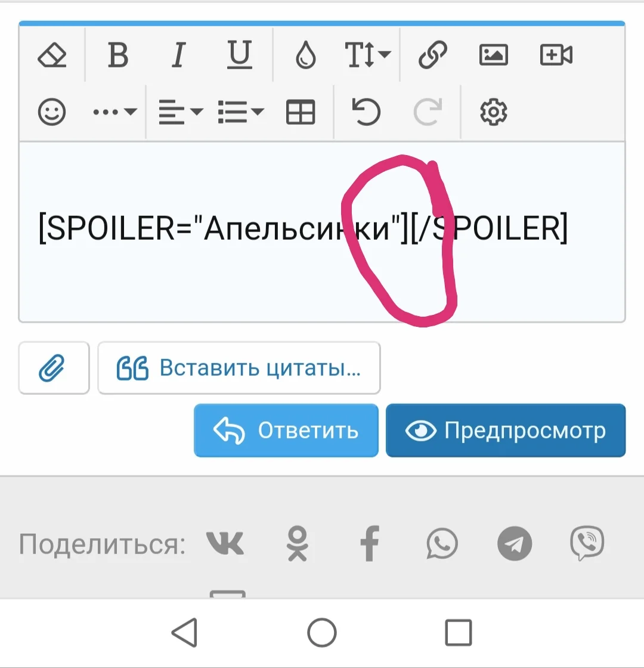
Task: Open the emoji smiley picker
Action: coord(52,112)
